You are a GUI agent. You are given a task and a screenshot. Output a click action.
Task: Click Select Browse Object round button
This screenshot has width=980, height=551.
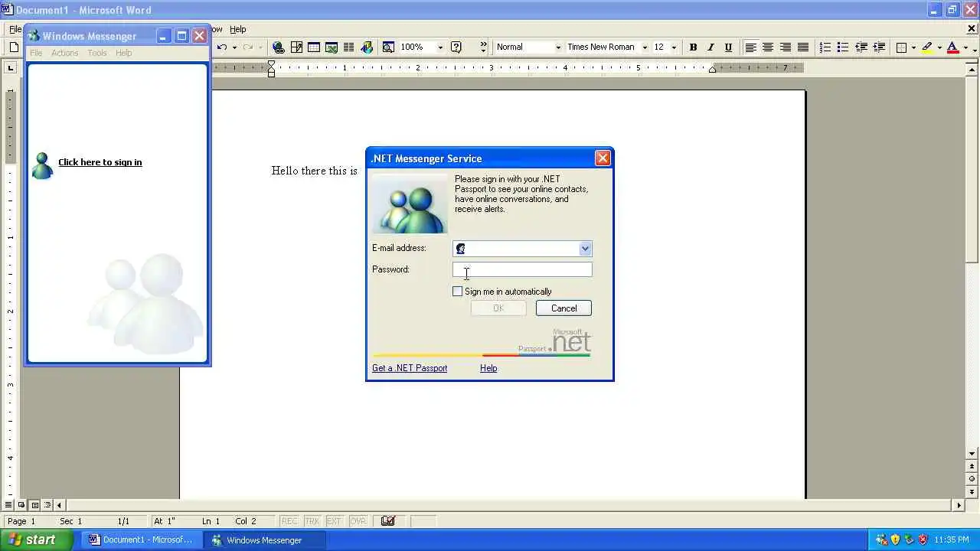coord(972,478)
